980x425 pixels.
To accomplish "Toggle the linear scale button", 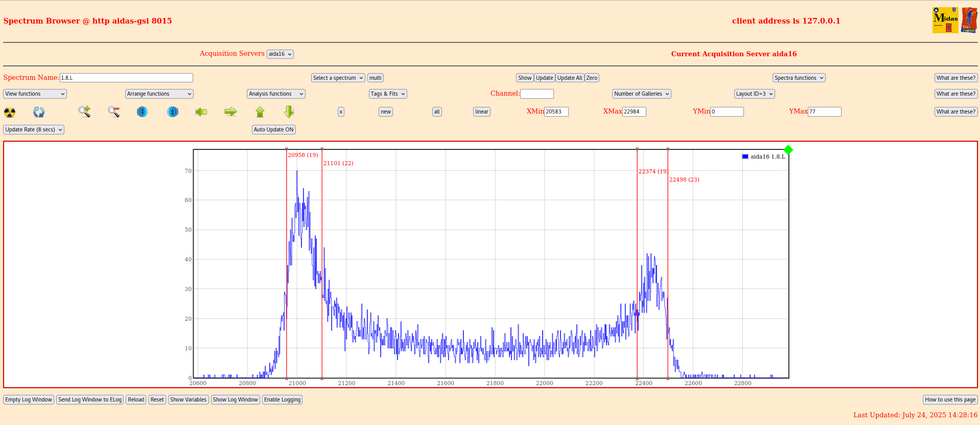I will [481, 112].
